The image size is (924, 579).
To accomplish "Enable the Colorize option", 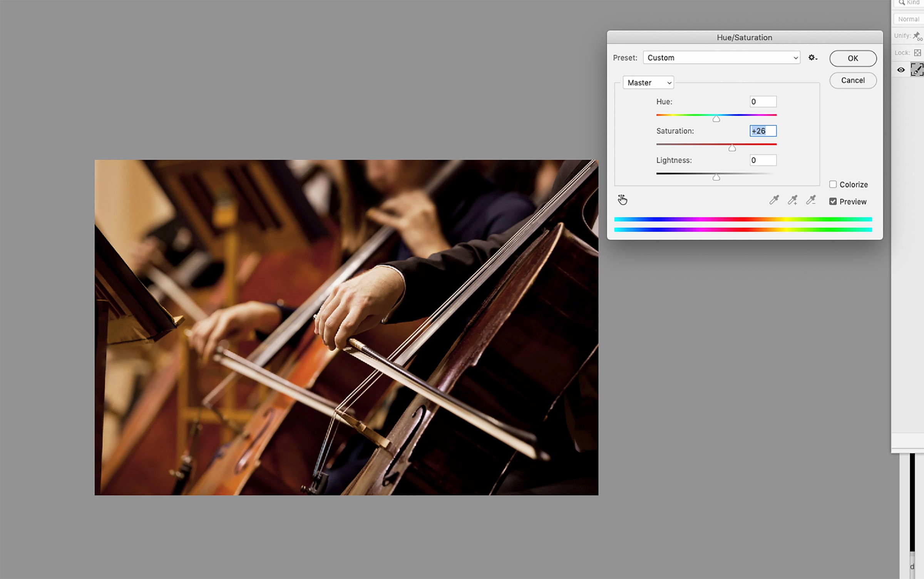I will pyautogui.click(x=833, y=184).
